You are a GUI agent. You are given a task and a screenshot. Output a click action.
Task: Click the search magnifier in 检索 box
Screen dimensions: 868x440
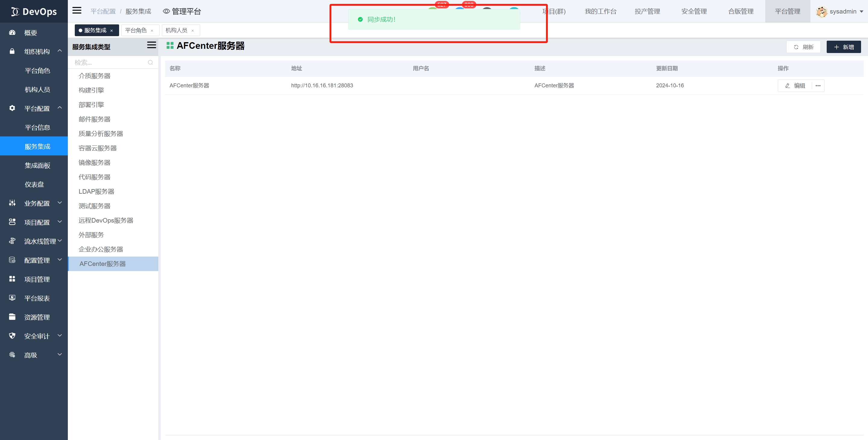(x=150, y=62)
